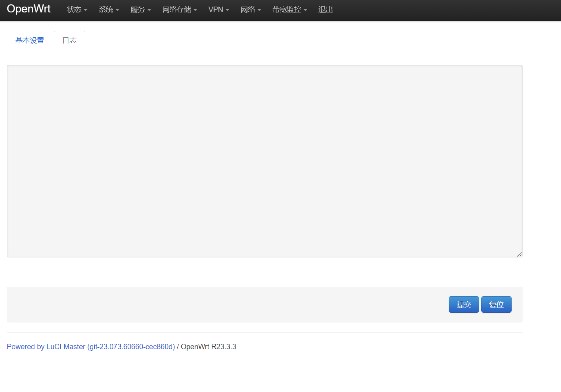This screenshot has height=392, width=561.
Task: Expand the 网络存储 menu
Action: (180, 10)
